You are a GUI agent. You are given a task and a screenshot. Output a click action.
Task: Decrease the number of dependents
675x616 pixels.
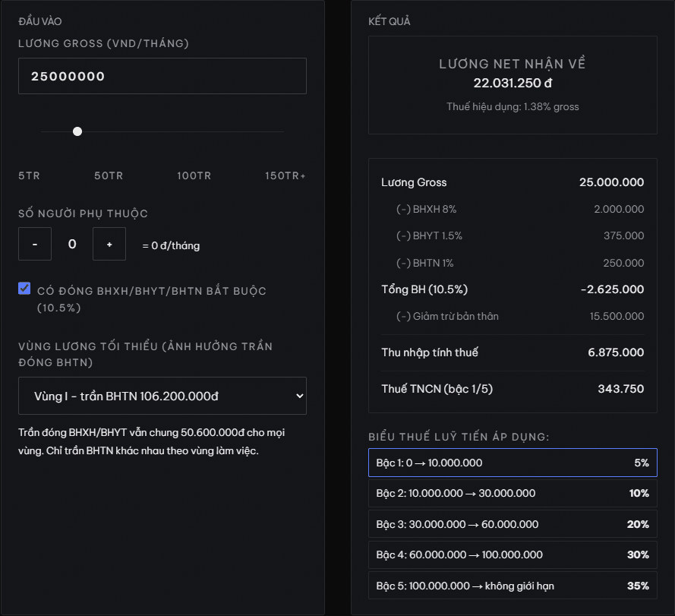35,244
